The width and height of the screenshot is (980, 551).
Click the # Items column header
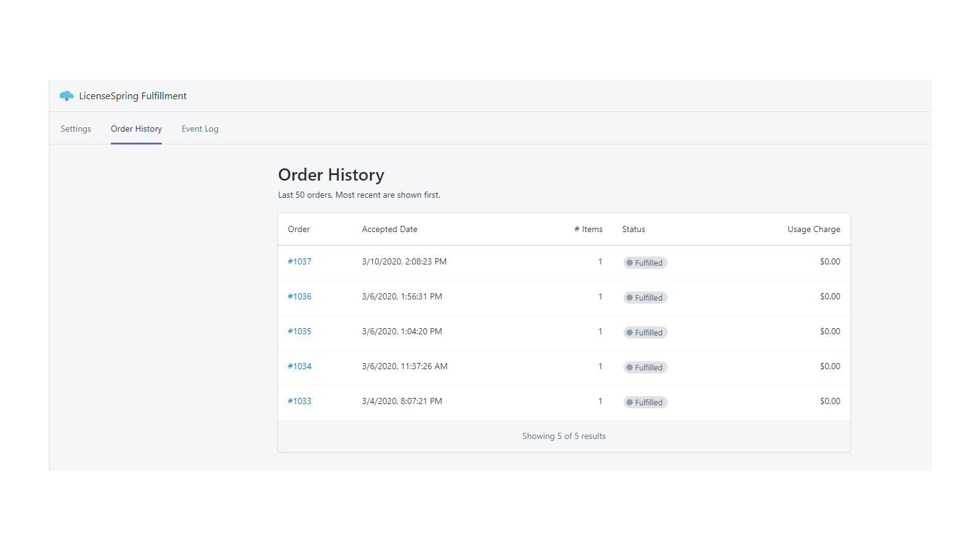point(588,229)
